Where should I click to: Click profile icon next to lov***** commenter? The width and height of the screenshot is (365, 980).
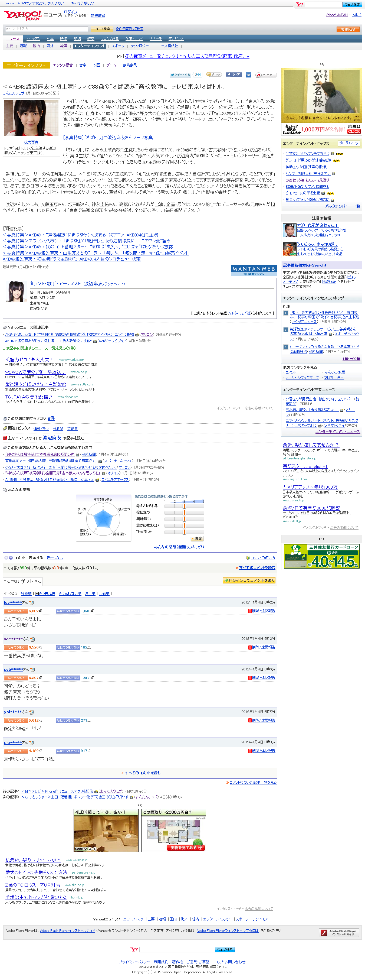tap(31, 603)
